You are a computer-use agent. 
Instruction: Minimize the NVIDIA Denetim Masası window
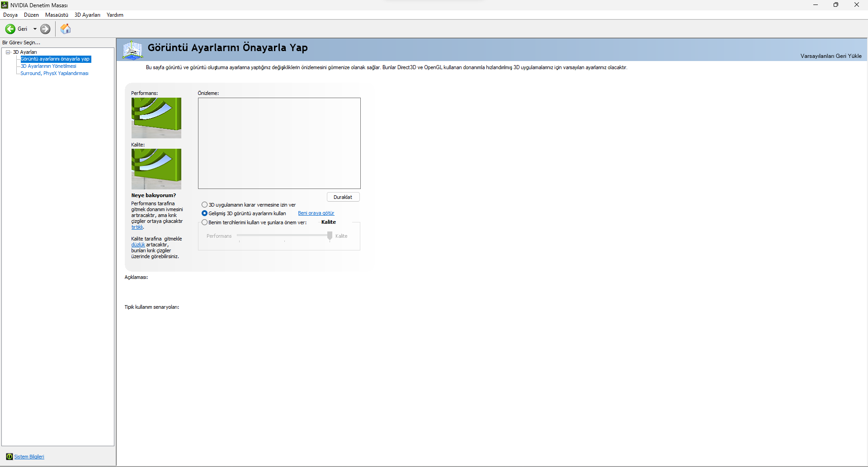coord(816,5)
